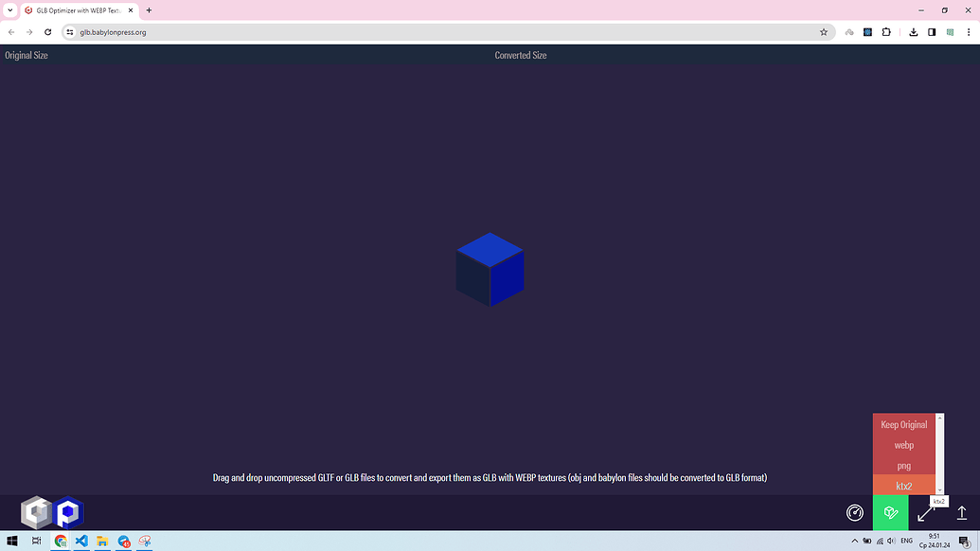Image resolution: width=980 pixels, height=551 pixels.
Task: Open Chrome downloads icon in toolbar
Action: [913, 31]
